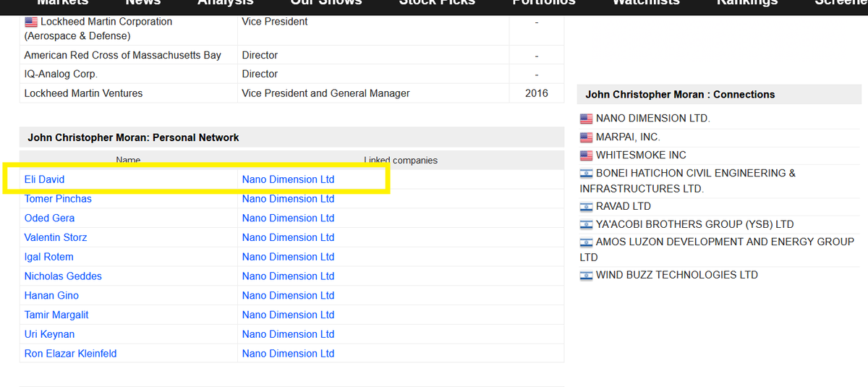Image resolution: width=868 pixels, height=387 pixels.
Task: Open Nano Dimension Ltd in Valentin Storz's row
Action: pos(288,237)
